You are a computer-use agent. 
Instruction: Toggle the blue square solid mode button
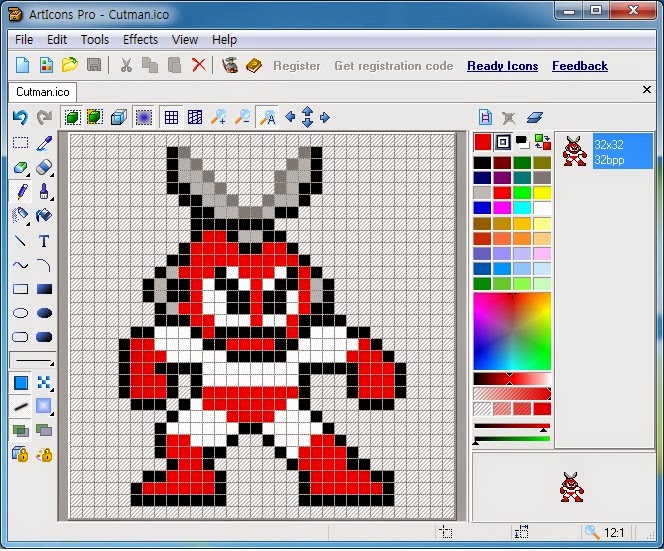pos(20,383)
